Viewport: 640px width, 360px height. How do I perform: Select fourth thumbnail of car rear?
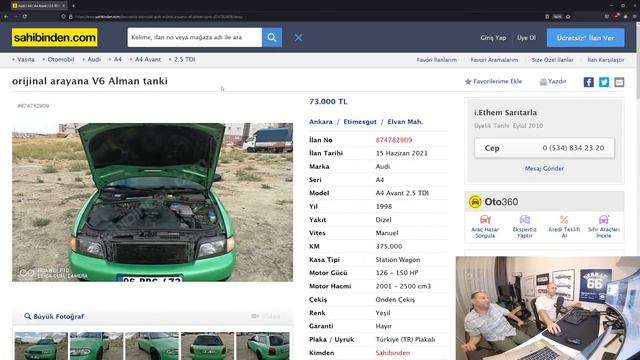coord(207,346)
